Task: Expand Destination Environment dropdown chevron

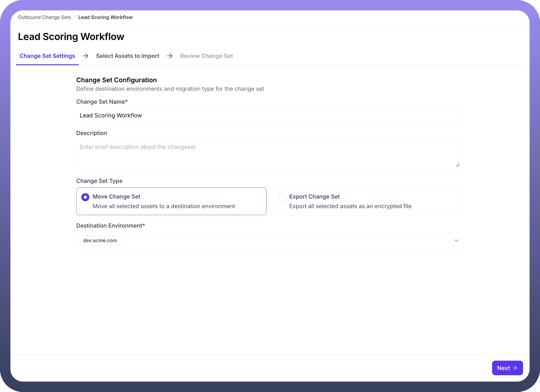Action: tap(456, 241)
